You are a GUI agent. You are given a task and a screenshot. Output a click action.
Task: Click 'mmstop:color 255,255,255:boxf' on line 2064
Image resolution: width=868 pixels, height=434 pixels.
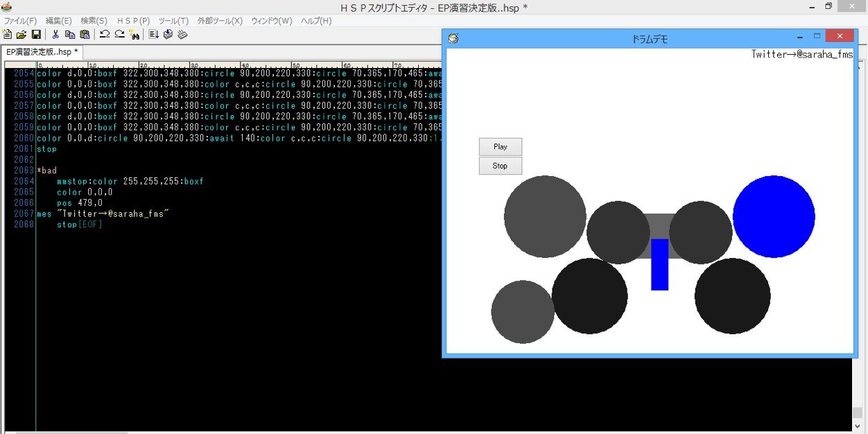(x=130, y=182)
